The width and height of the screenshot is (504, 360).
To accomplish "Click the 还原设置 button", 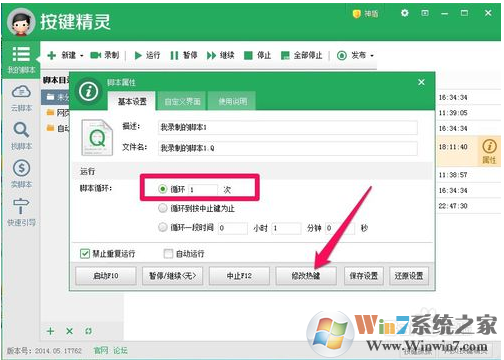I will 409,276.
